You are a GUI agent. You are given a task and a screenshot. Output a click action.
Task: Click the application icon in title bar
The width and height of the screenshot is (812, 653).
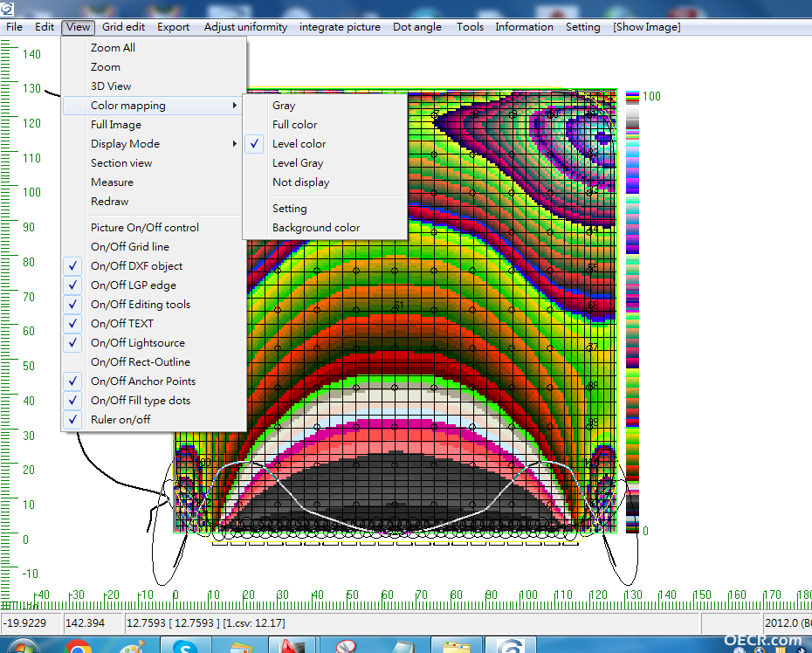[7, 9]
